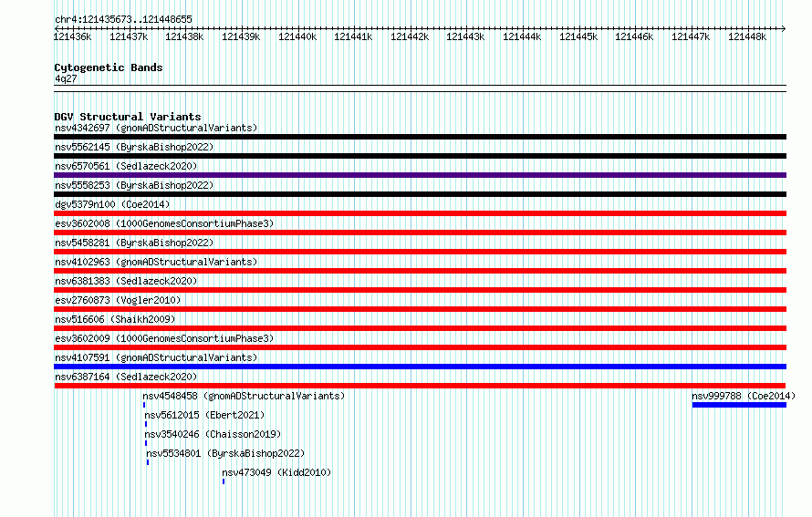This screenshot has height=517, width=812.
Task: Select the red bar under nsv6381383
Action: [x=420, y=290]
